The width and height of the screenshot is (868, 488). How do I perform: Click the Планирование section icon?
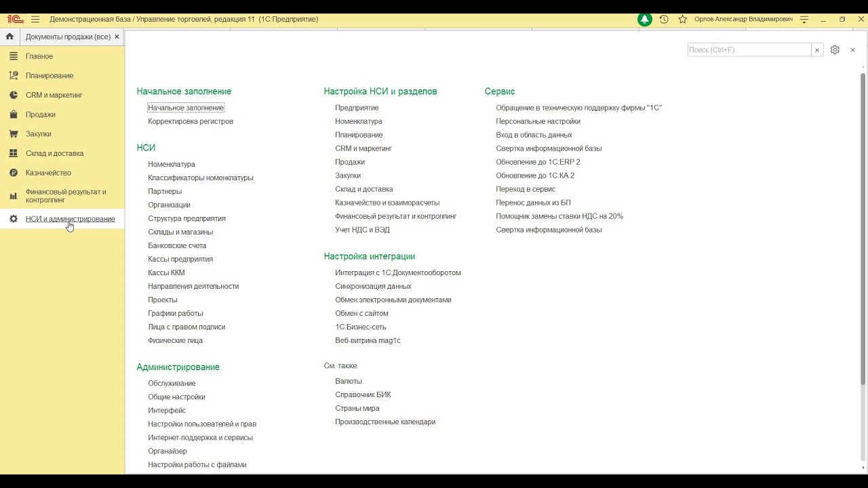point(13,75)
